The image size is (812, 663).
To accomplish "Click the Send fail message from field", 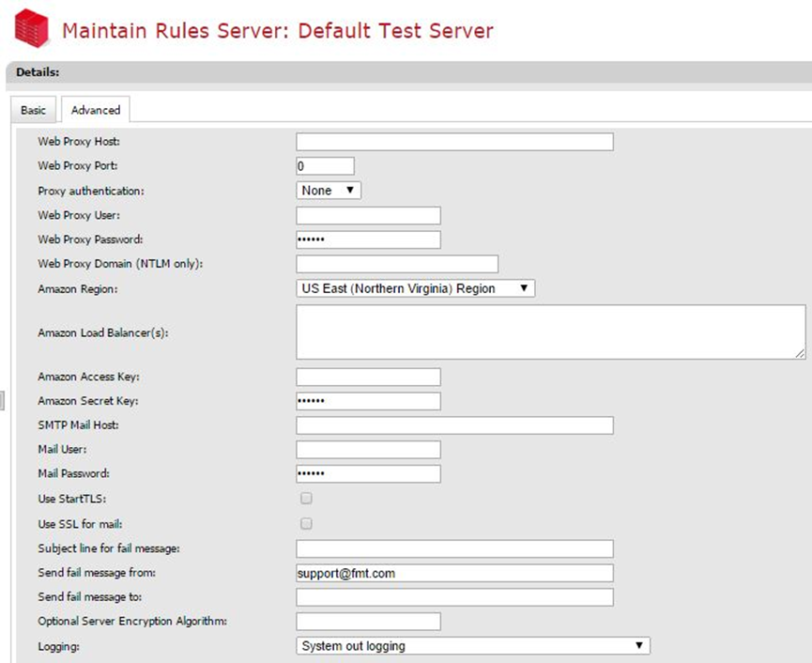I will [454, 573].
